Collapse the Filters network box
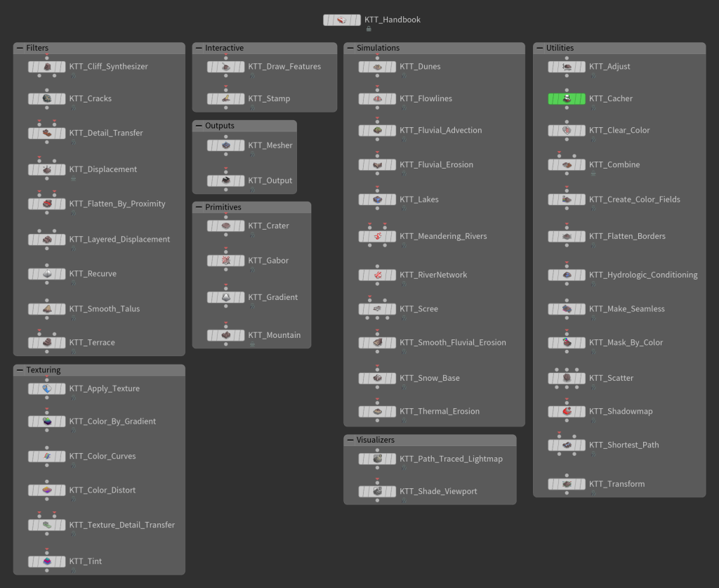 [20, 48]
